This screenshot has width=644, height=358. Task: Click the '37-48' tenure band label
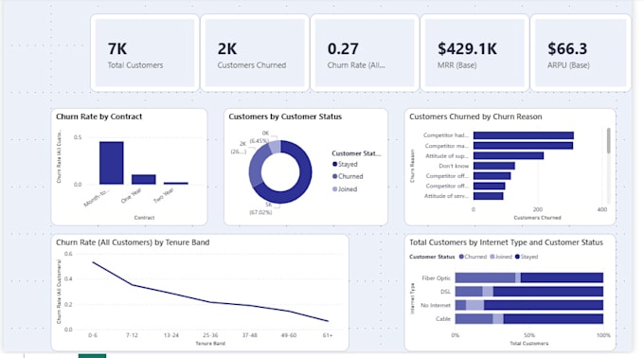click(x=249, y=335)
